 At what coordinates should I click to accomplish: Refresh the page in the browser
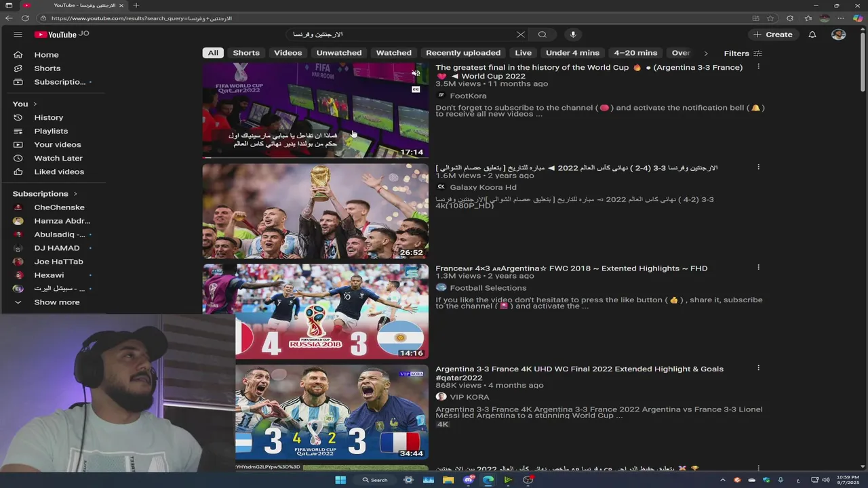click(25, 18)
